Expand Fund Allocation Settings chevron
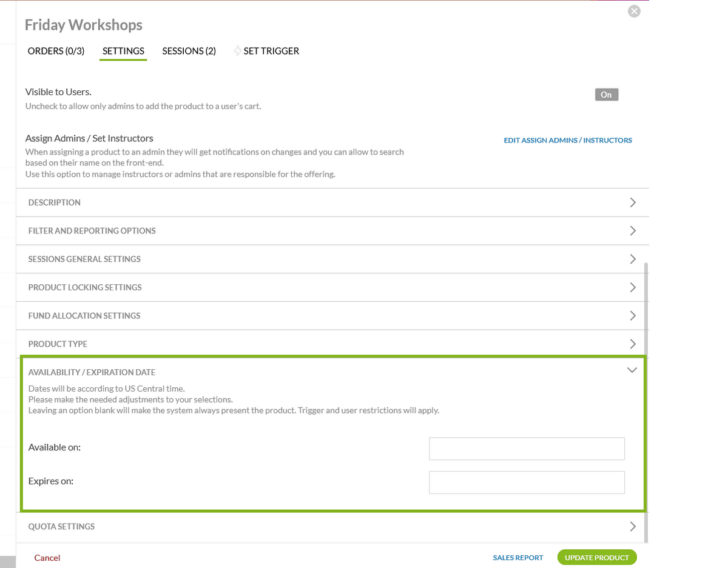 (632, 316)
